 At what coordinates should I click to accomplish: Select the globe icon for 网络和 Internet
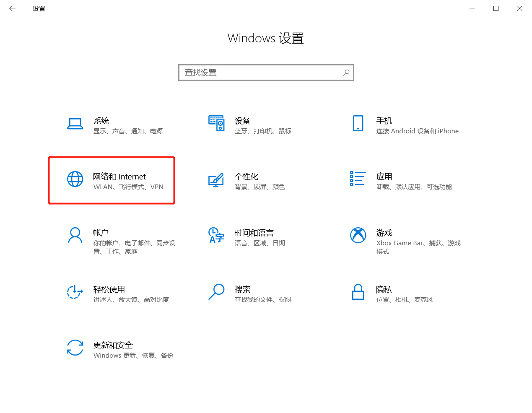[75, 179]
